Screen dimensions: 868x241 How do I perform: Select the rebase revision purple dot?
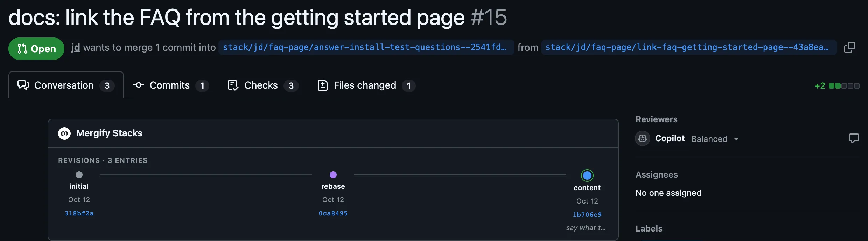tap(333, 174)
